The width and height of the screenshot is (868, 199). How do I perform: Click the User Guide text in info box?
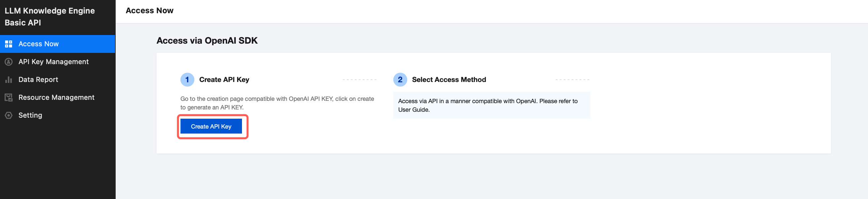414,110
